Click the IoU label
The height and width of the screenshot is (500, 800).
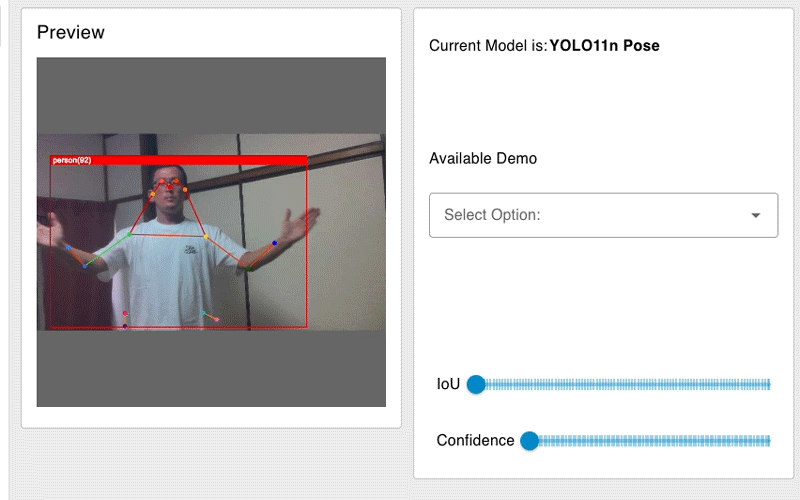point(448,384)
